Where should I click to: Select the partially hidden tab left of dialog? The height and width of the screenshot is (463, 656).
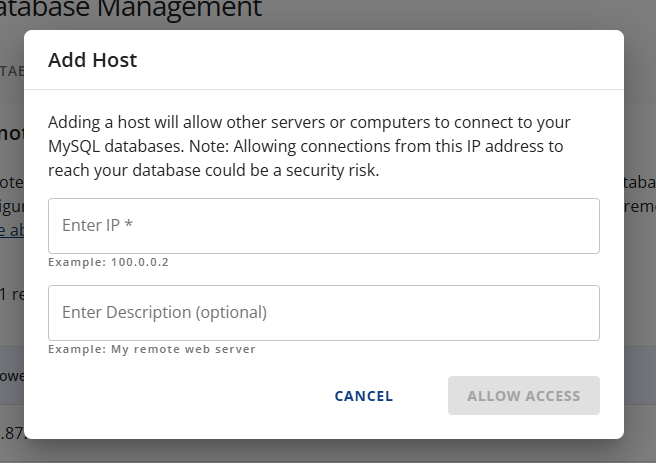11,71
